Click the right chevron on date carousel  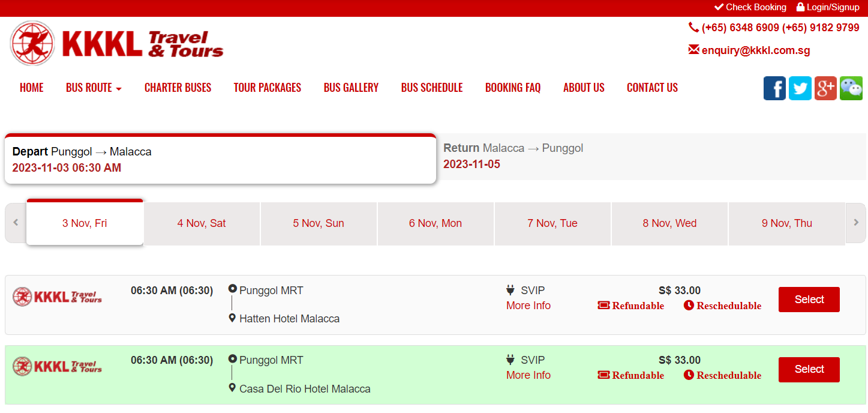(856, 223)
